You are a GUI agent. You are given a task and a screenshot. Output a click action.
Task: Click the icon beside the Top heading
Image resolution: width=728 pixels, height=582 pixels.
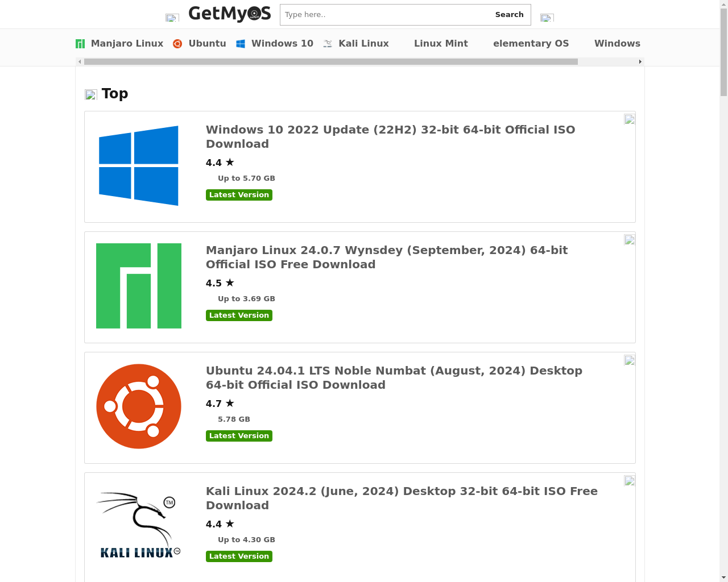[91, 94]
